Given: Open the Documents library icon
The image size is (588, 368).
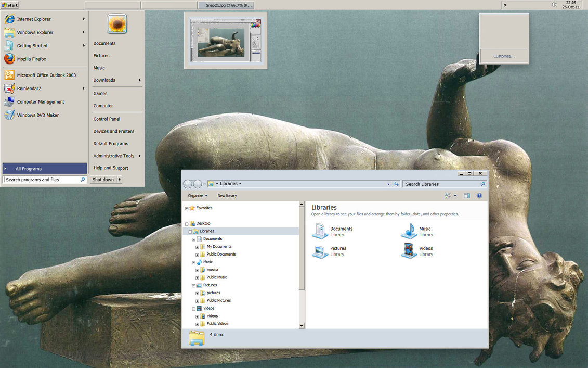Looking at the screenshot, I should tap(320, 231).
